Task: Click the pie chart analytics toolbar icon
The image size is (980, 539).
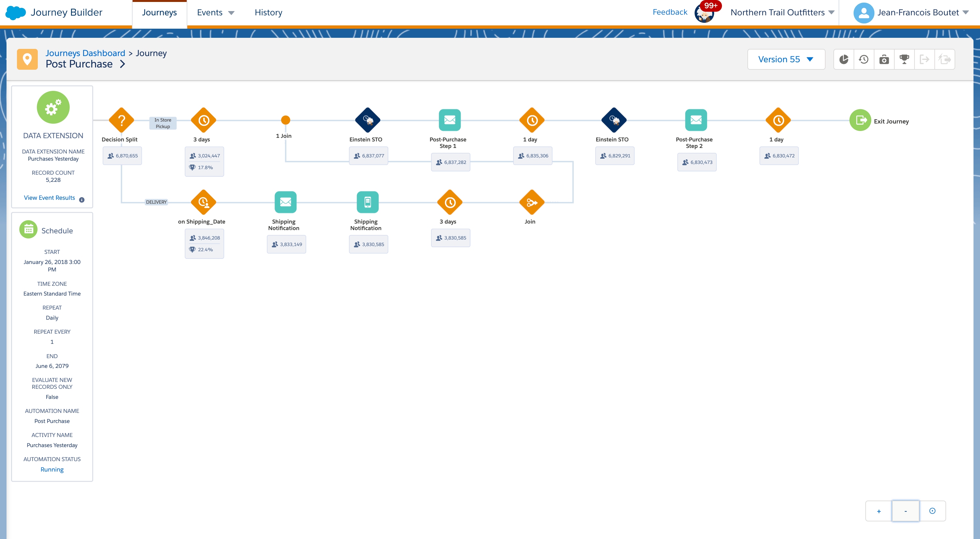Action: tap(844, 59)
